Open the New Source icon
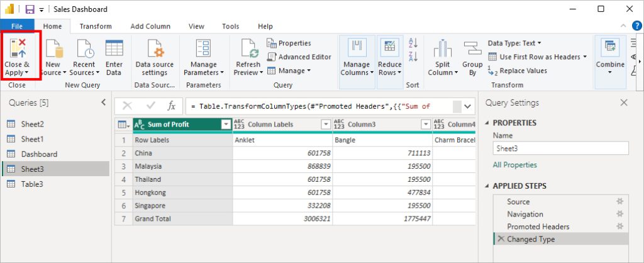The height and width of the screenshot is (263, 644). (x=54, y=48)
